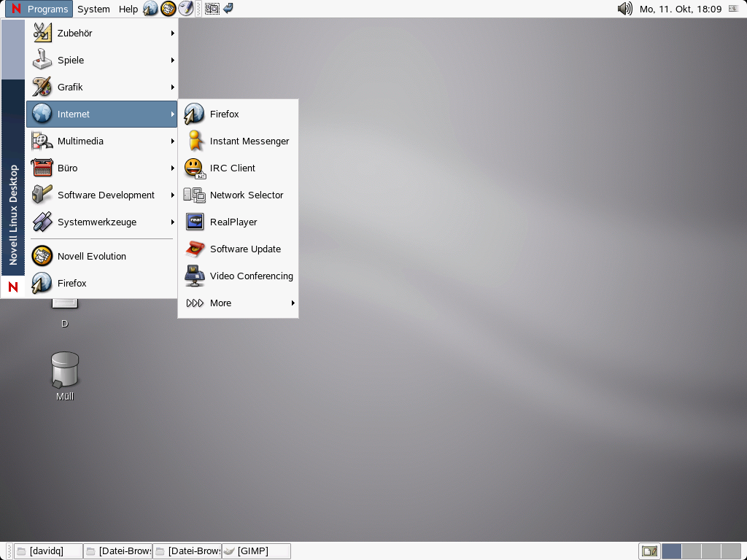Viewport: 747px width, 560px height.
Task: Launch Firefox from top panel launcher
Action: point(150,9)
